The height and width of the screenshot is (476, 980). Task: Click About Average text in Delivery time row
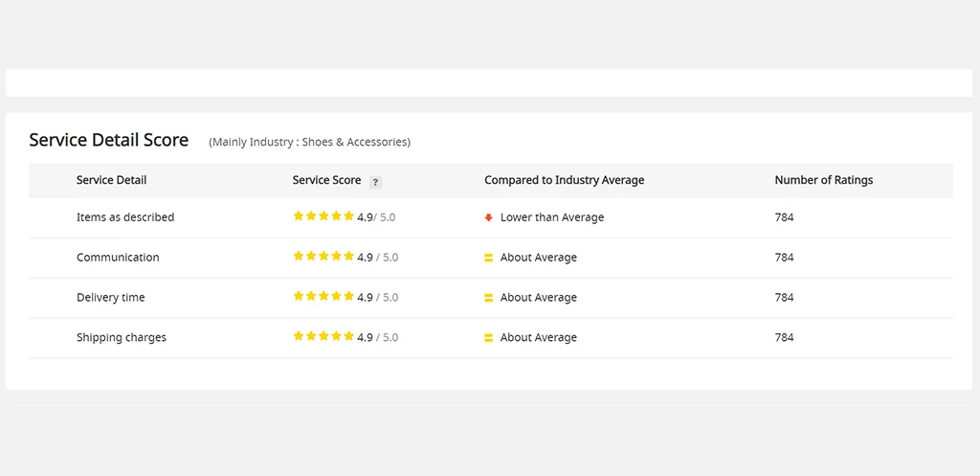pyautogui.click(x=538, y=298)
